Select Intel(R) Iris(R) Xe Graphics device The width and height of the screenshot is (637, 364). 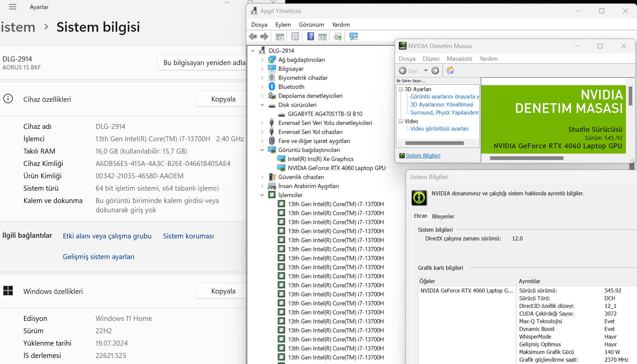321,159
